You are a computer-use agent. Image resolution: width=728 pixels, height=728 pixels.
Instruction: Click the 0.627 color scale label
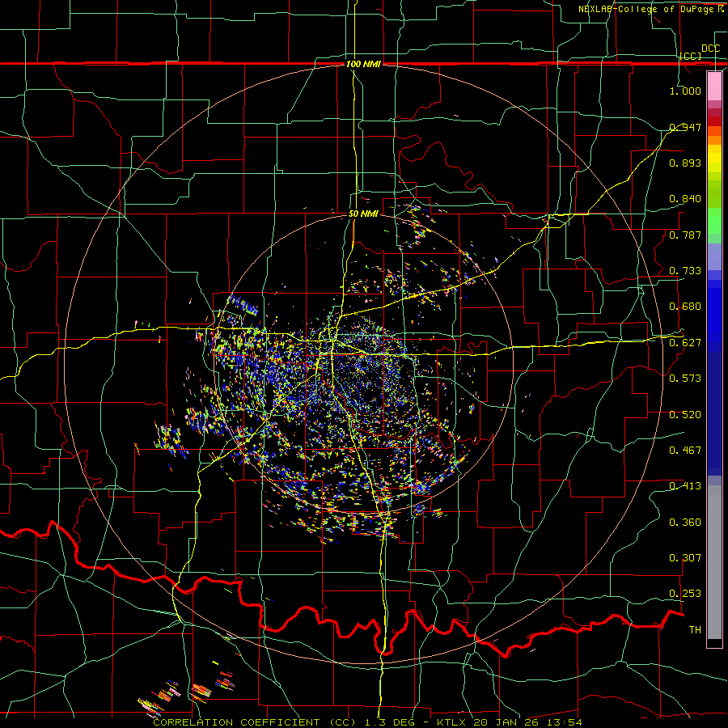point(685,342)
